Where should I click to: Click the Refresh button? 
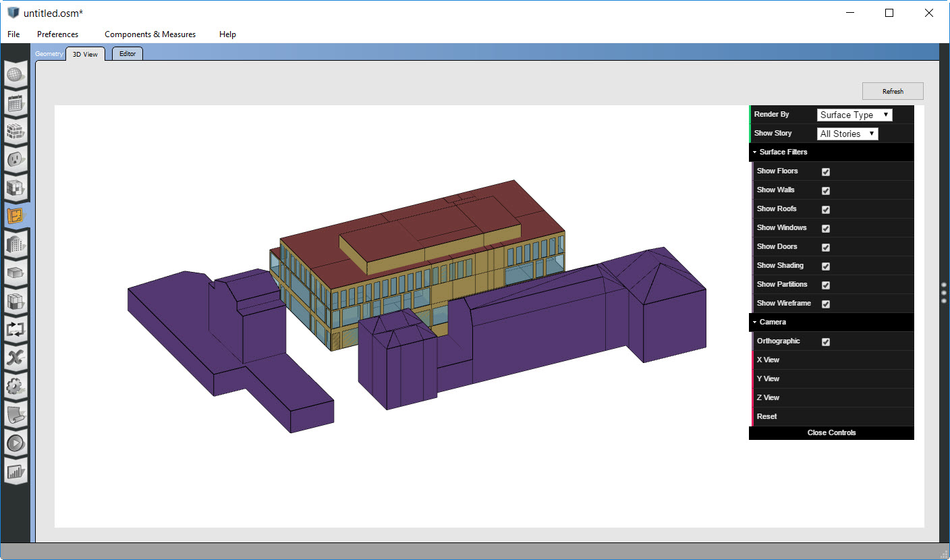click(x=892, y=90)
